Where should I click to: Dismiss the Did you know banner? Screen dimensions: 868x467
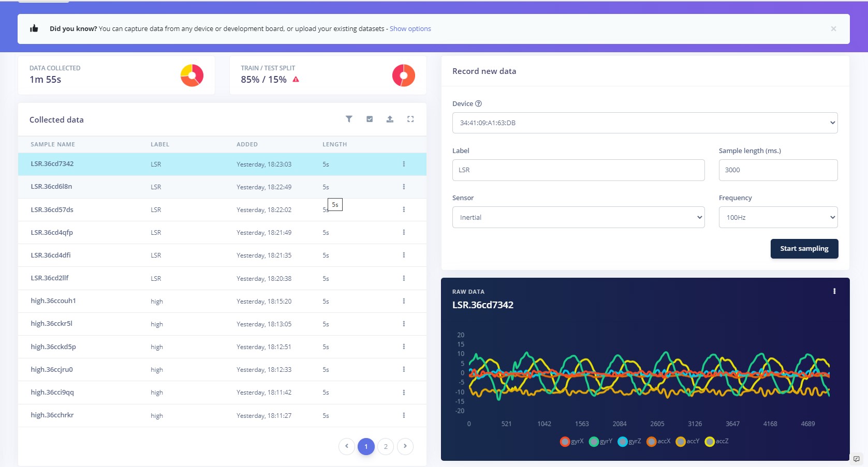point(833,29)
